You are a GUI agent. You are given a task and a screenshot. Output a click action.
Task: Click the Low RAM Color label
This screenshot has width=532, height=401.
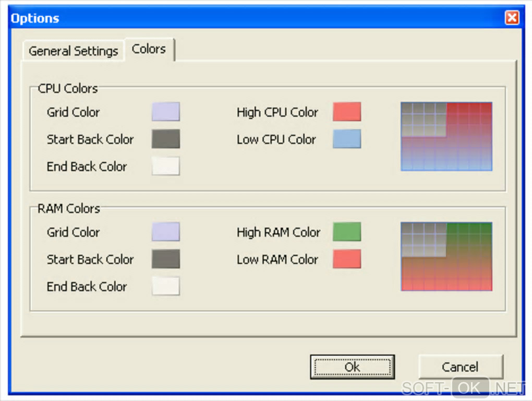pyautogui.click(x=277, y=260)
